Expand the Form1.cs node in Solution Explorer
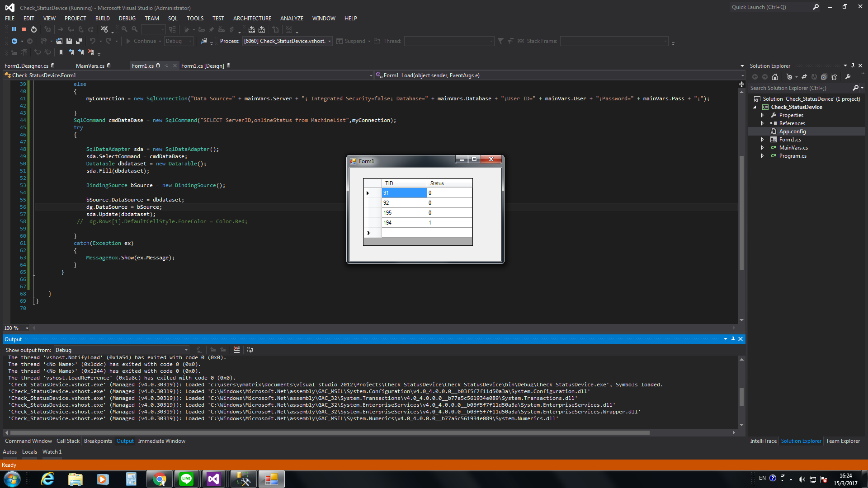 point(763,140)
